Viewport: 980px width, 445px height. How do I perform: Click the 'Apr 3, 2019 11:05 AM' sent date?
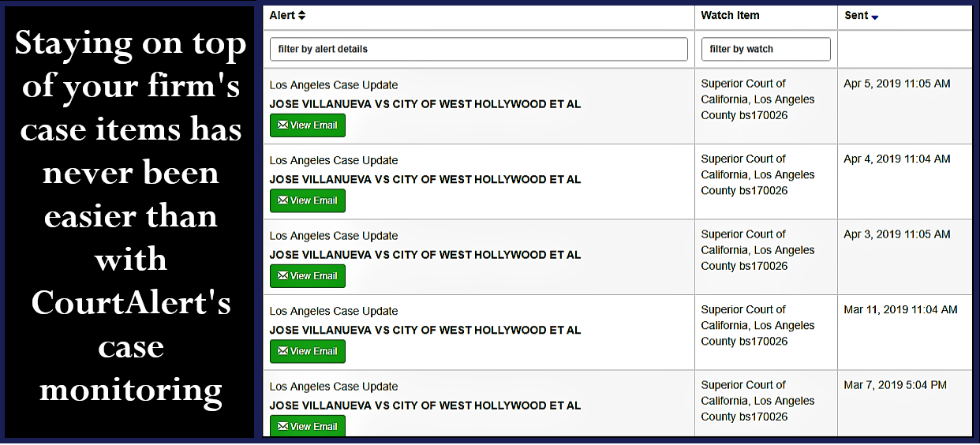point(897,234)
